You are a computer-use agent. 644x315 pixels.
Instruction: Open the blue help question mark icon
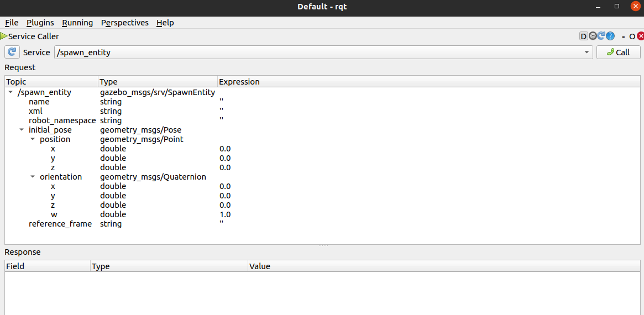pyautogui.click(x=610, y=36)
